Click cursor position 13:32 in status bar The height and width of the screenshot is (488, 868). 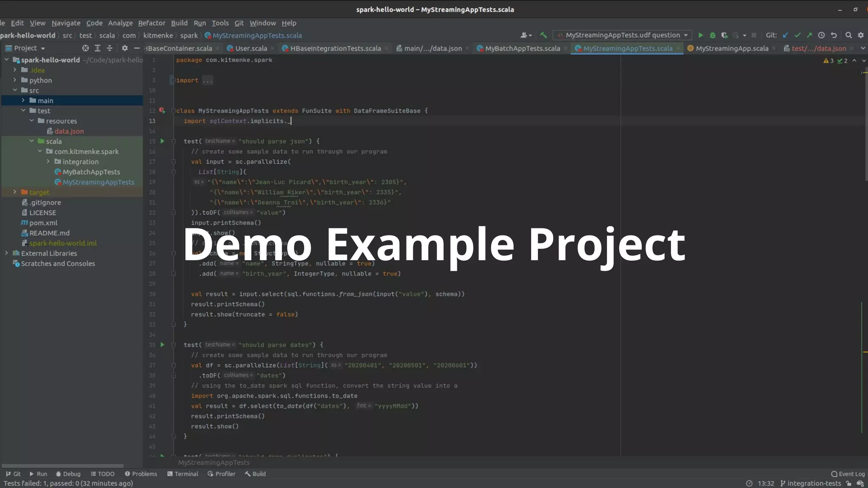[766, 483]
